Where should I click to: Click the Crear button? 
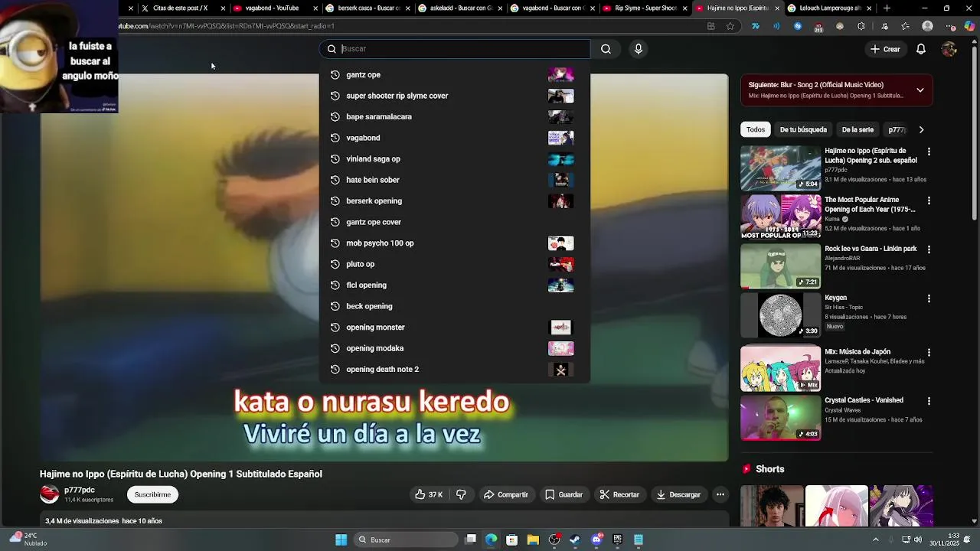[x=885, y=49]
